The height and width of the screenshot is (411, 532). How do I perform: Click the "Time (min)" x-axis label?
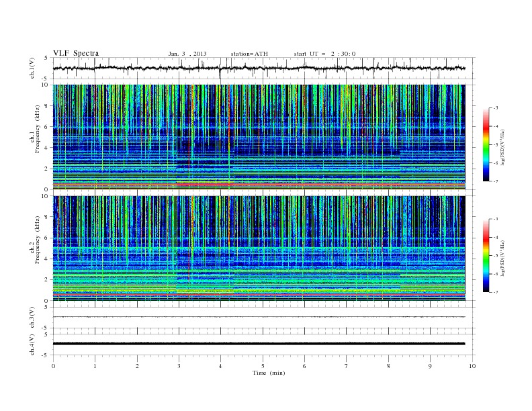click(269, 373)
